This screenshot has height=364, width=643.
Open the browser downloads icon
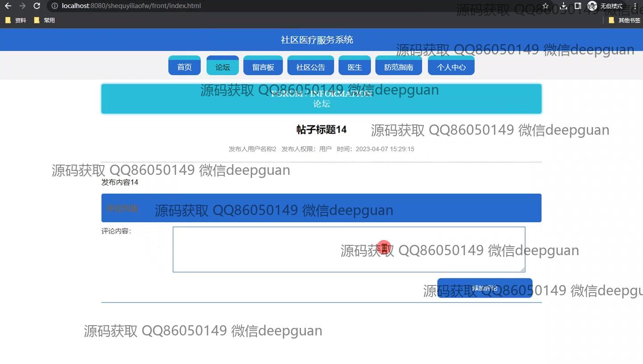point(564,6)
